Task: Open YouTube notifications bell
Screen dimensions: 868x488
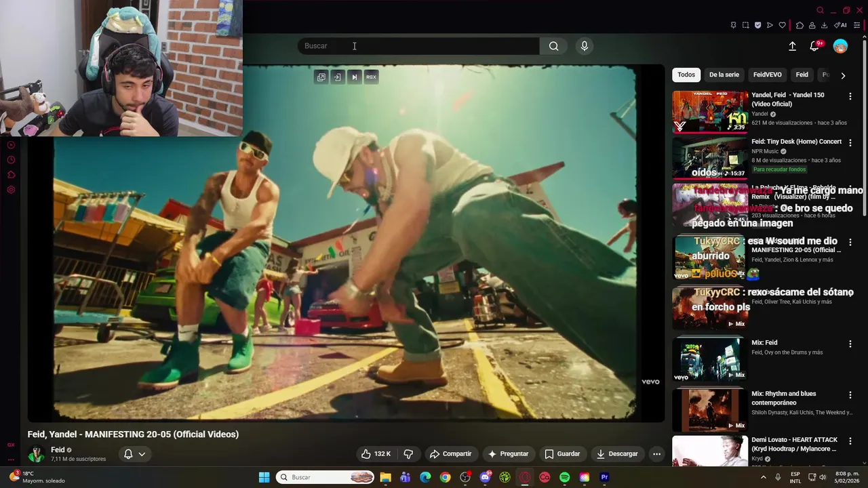Action: coord(814,46)
